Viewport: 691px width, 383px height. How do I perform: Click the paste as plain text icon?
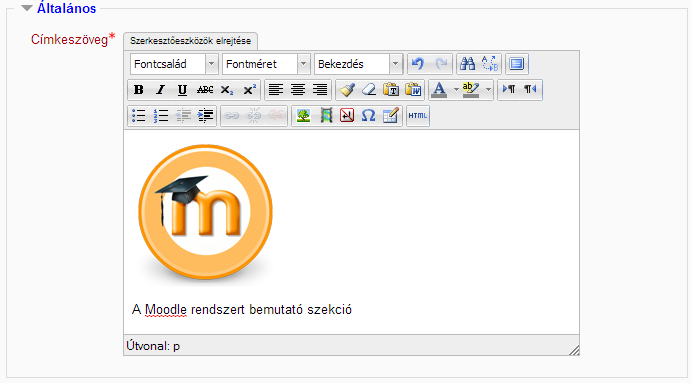391,90
